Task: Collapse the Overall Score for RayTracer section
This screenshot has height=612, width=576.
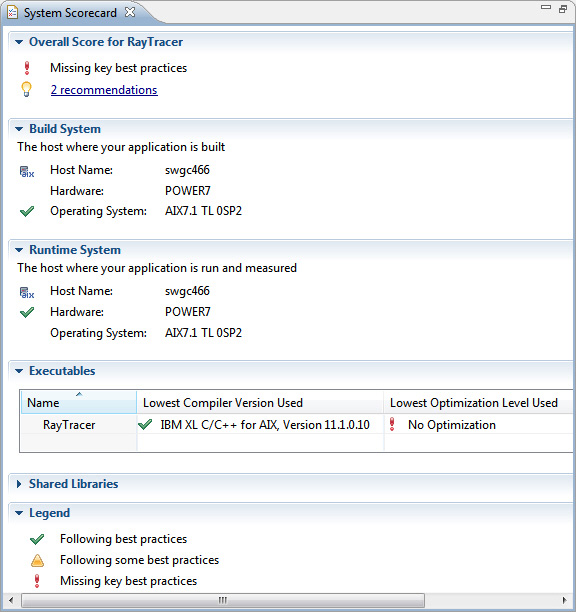Action: click(19, 42)
